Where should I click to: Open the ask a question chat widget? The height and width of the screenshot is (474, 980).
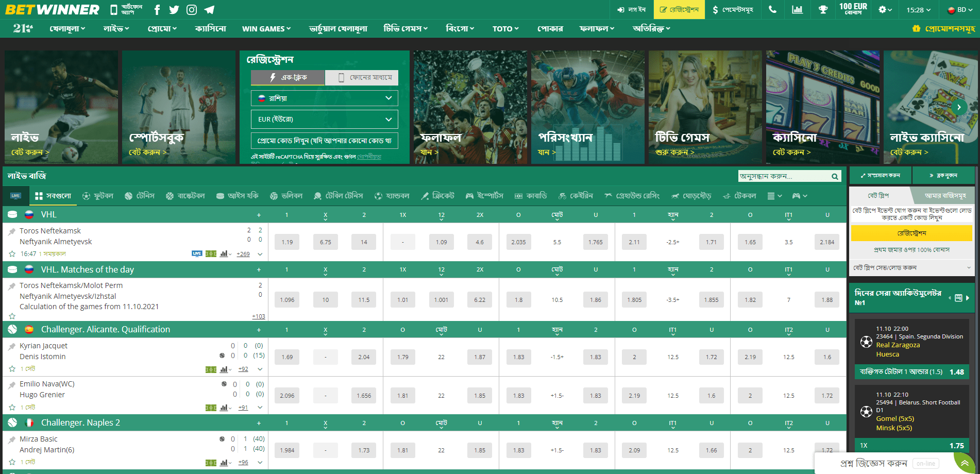883,463
